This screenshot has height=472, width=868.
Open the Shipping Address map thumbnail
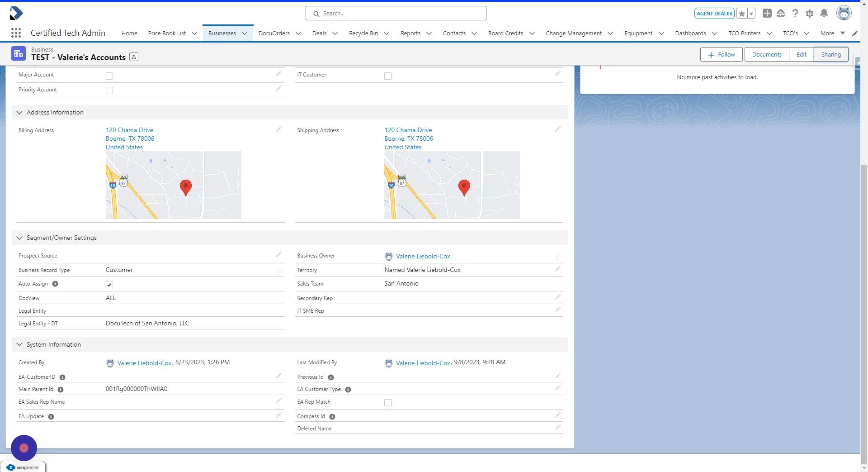tap(452, 185)
